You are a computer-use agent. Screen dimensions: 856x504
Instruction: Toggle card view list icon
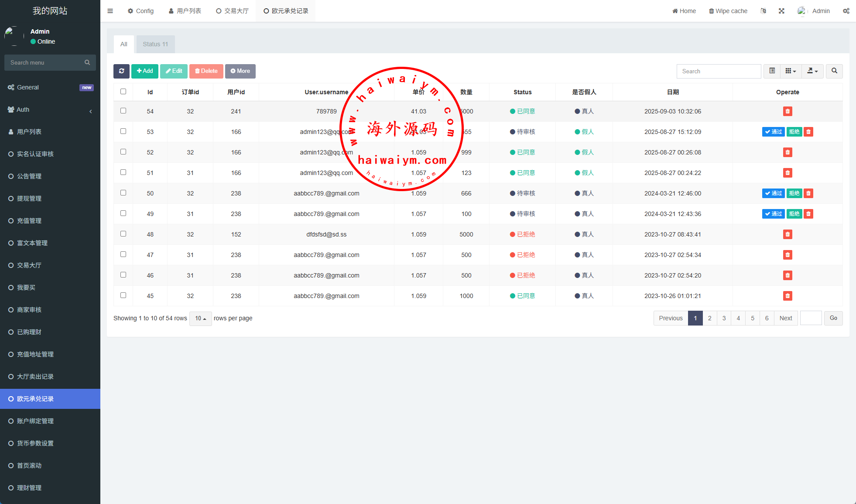(x=772, y=71)
